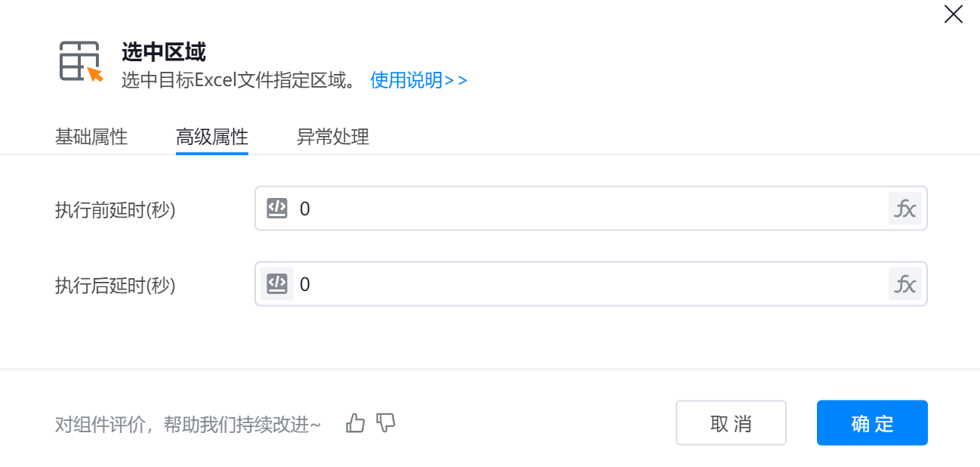Open the 使用说明>> help link
The height and width of the screenshot is (467, 980).
coord(418,80)
